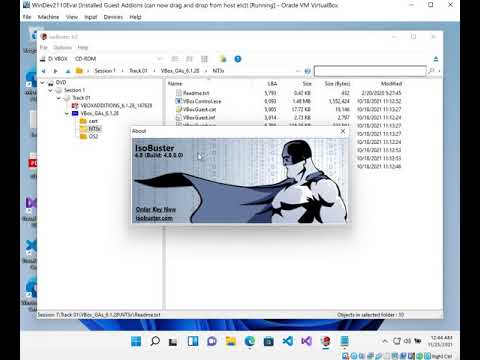Collapse the Track 01 tree node
480x360 pixels.
(x=59, y=98)
